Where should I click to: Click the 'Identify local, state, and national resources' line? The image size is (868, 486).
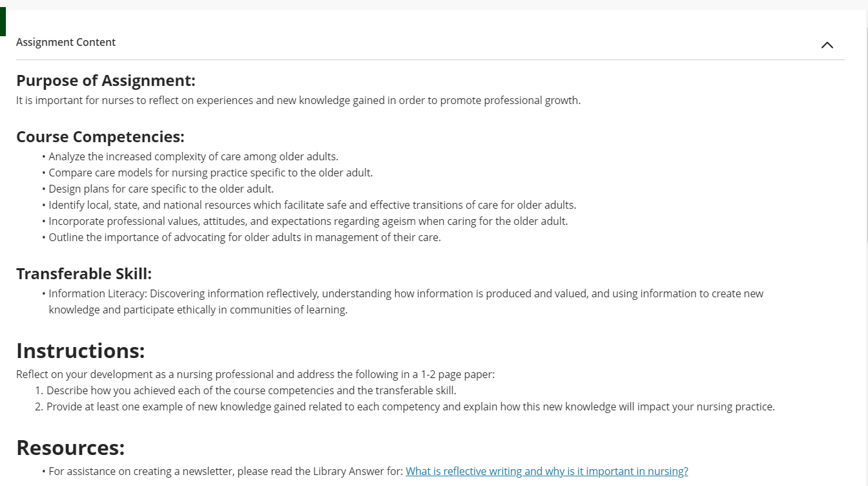pyautogui.click(x=312, y=205)
